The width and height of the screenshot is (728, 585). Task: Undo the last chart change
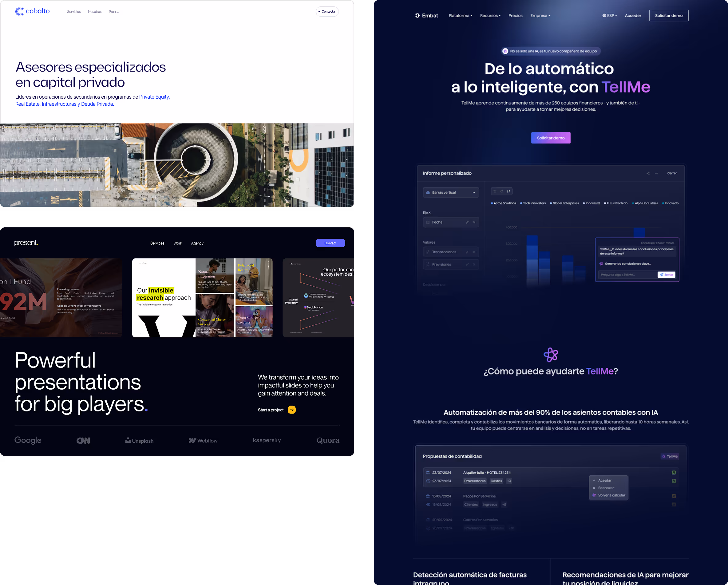click(495, 191)
